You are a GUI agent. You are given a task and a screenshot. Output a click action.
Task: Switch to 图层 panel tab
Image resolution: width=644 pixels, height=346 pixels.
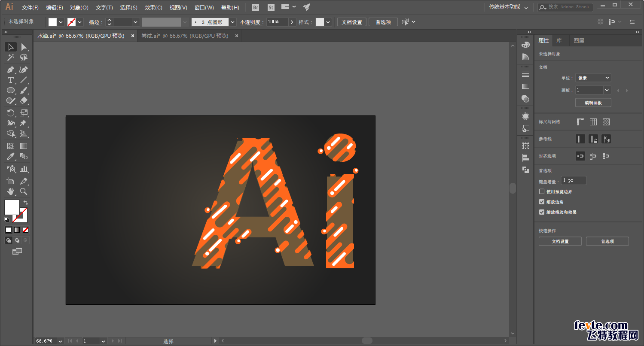(579, 40)
